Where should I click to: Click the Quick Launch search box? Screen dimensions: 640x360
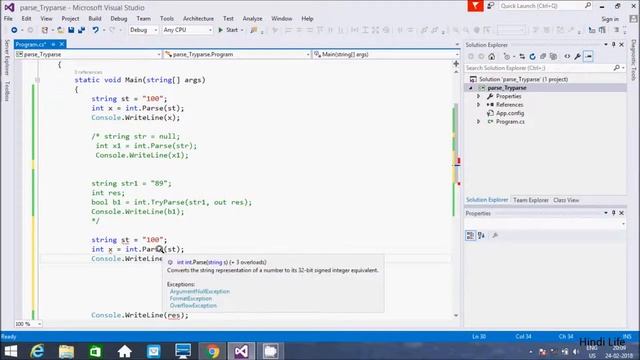[x=545, y=6]
